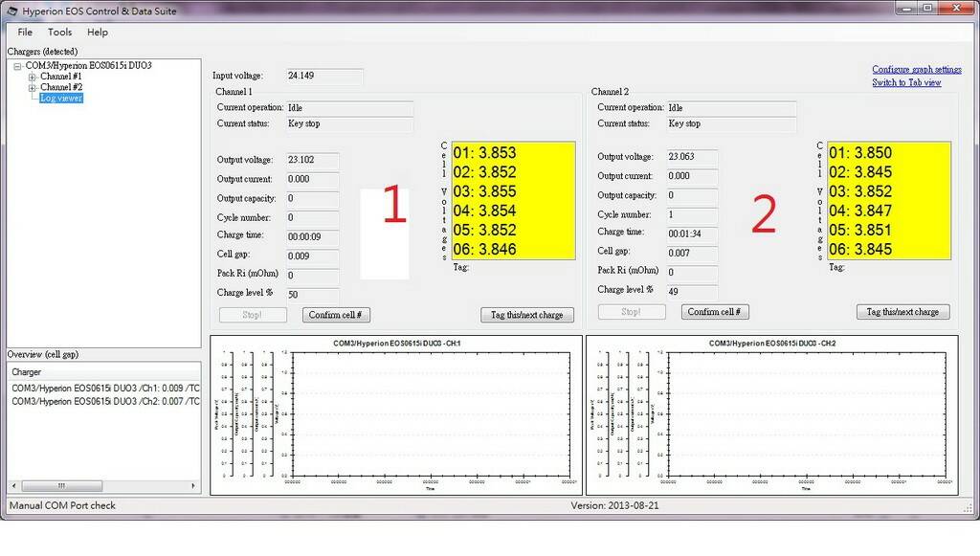Open Configure graph settings link

point(916,69)
